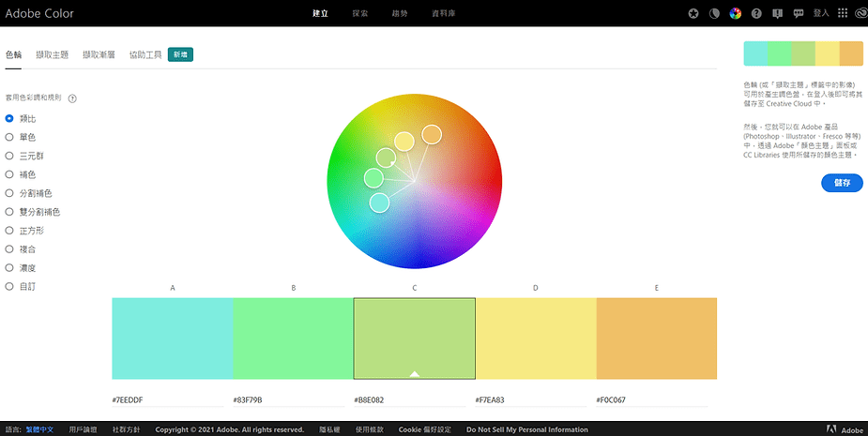
Task: Click the 新增 badge button
Action: [x=180, y=54]
